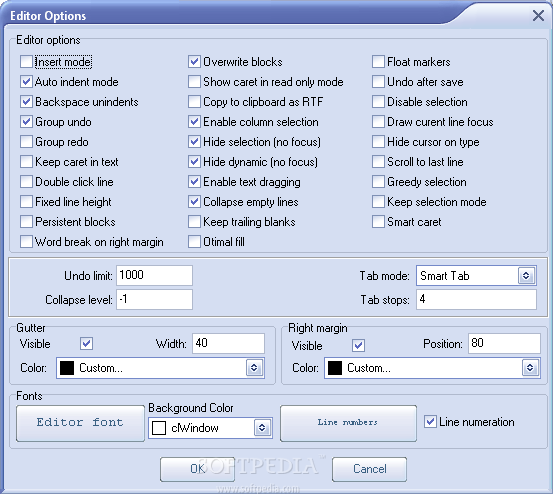553x494 pixels.
Task: Check Hide cursor on type
Action: (x=378, y=142)
